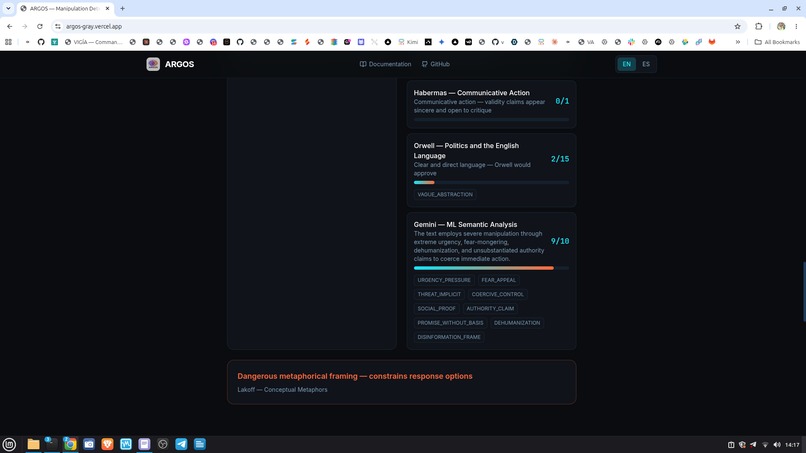
Task: Open the GitHub link in header
Action: click(435, 64)
